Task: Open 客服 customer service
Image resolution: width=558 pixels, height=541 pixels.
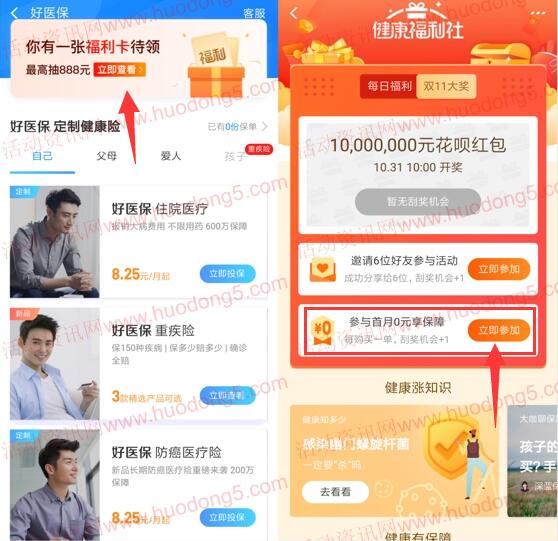Action: [254, 13]
